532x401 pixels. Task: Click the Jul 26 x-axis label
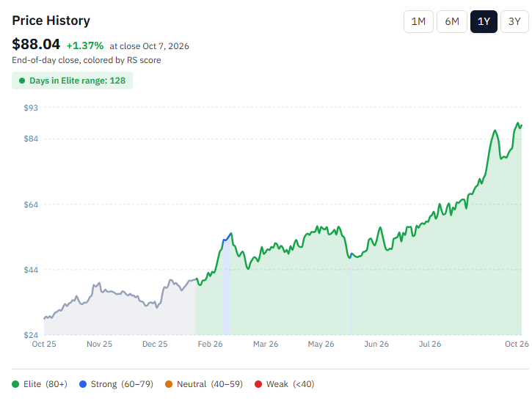coord(430,344)
